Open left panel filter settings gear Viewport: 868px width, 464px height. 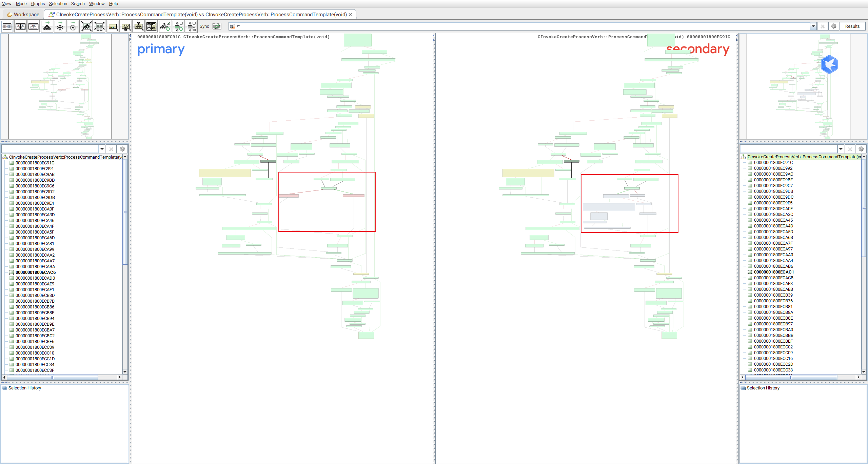pos(122,149)
